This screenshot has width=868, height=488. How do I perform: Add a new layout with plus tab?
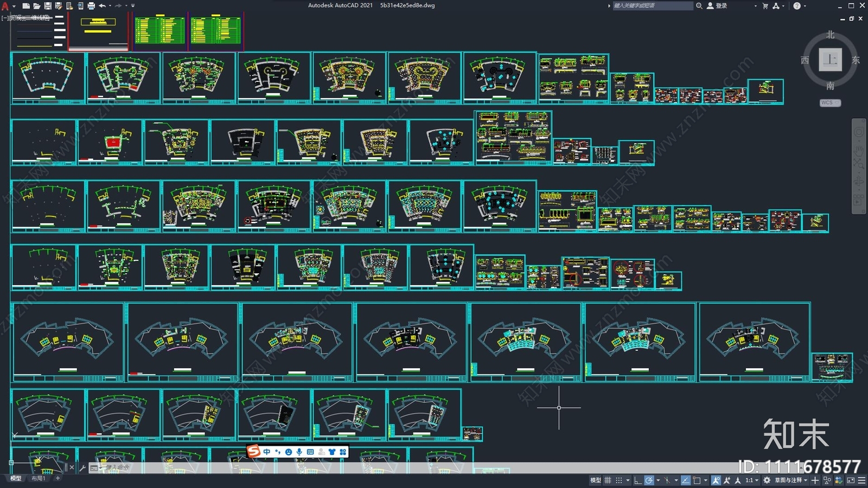[58, 478]
